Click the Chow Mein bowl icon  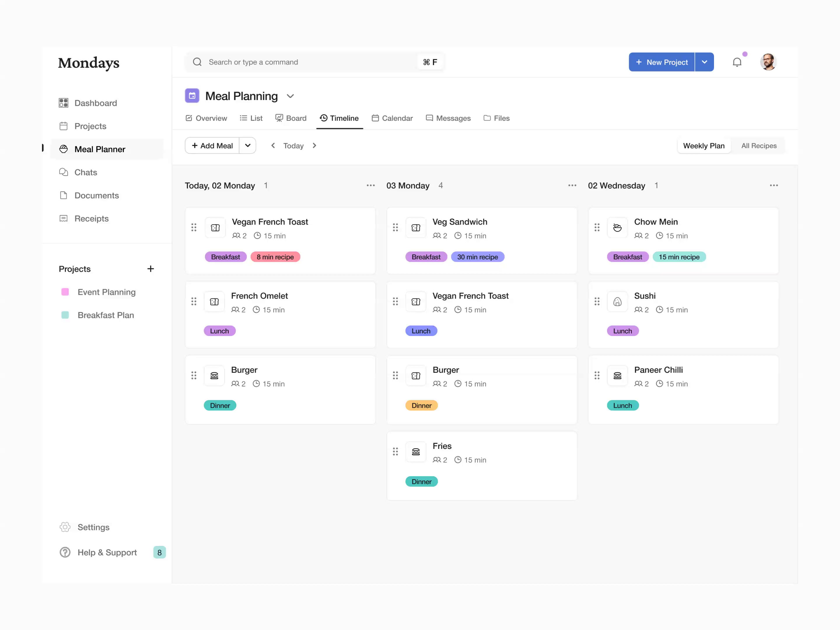pyautogui.click(x=617, y=227)
